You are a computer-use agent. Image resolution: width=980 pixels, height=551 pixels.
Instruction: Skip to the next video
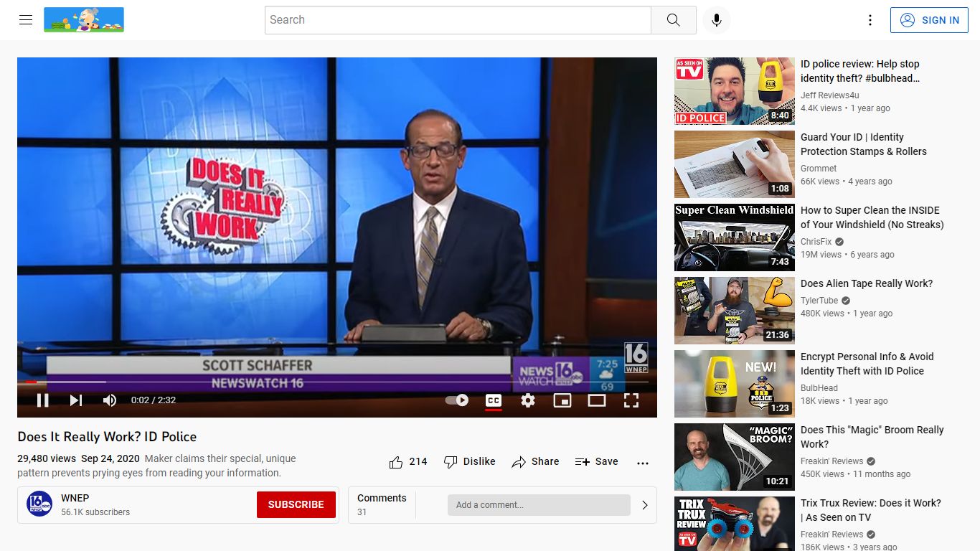tap(76, 400)
